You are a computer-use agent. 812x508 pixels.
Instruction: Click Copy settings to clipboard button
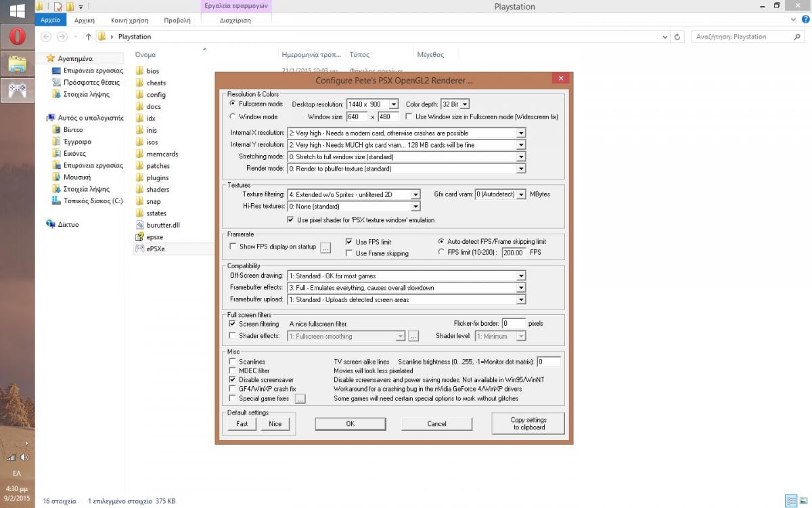[528, 423]
